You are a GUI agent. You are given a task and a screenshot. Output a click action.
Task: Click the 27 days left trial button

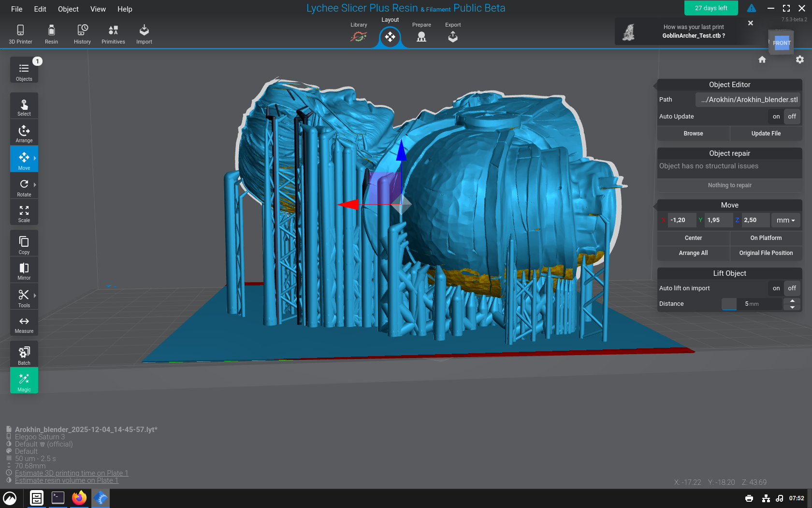(711, 8)
